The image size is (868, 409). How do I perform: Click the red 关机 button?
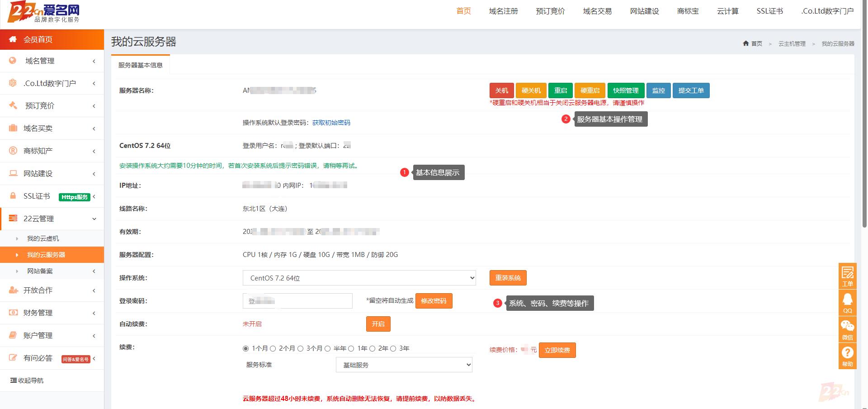501,90
